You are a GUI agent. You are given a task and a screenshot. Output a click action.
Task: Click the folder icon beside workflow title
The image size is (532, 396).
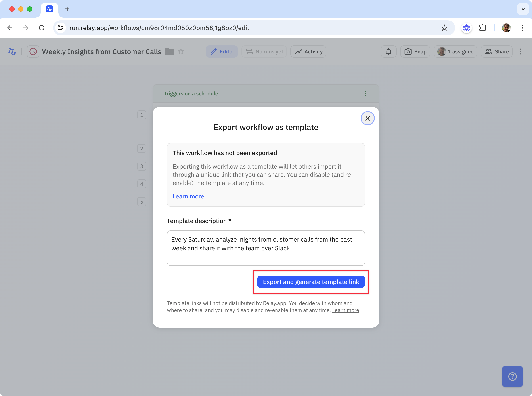[169, 51]
